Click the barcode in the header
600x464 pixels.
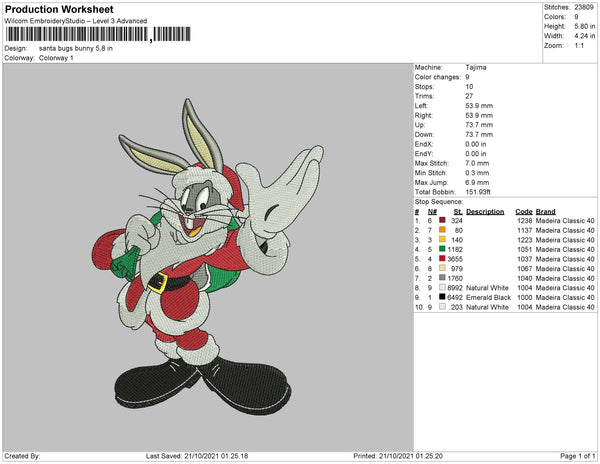(98, 34)
